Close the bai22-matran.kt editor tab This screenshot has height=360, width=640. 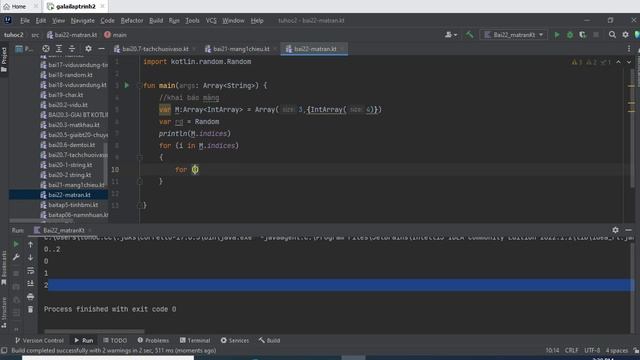click(x=342, y=49)
